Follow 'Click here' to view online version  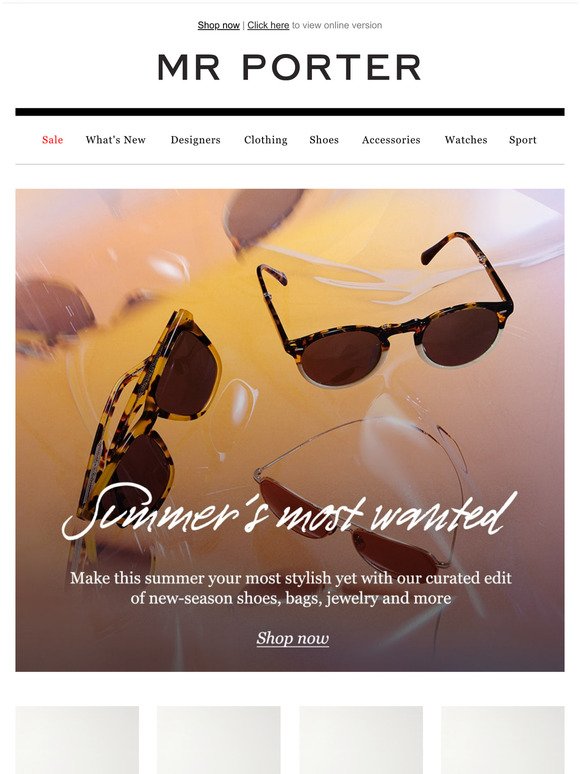[268, 25]
